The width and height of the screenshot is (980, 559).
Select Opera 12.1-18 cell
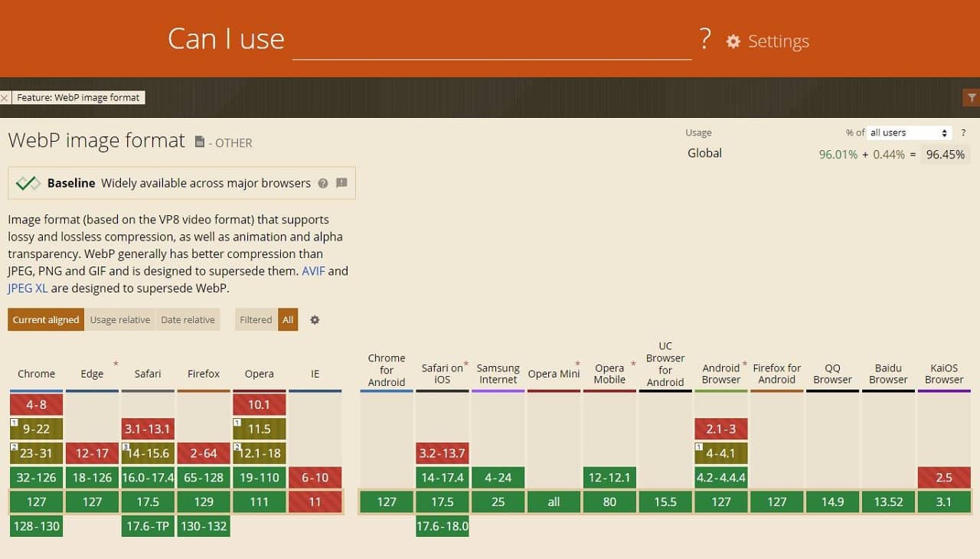point(260,453)
